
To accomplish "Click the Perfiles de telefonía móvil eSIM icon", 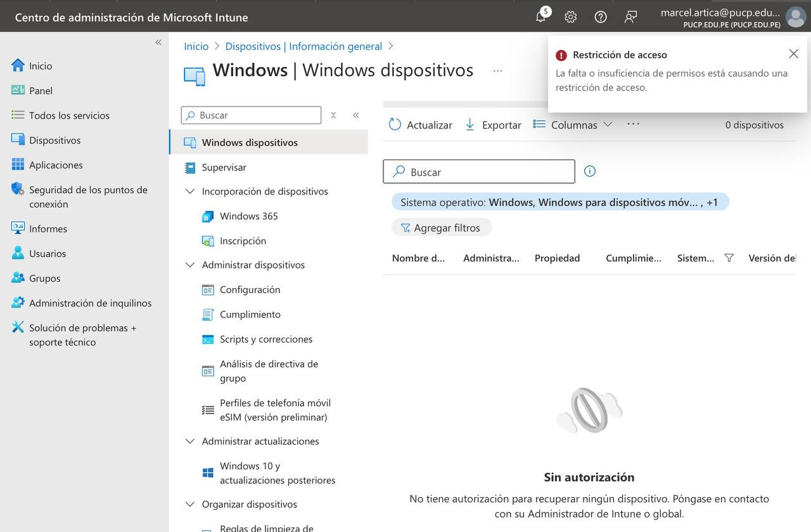I will (208, 410).
